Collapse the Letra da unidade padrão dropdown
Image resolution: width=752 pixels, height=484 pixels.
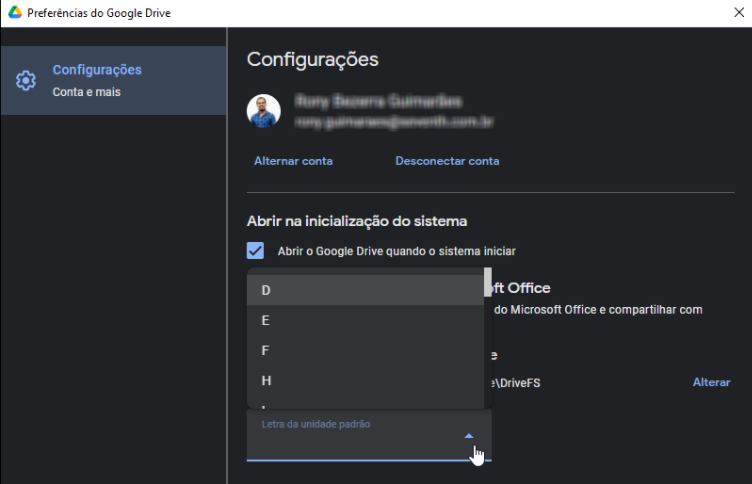coord(369,436)
